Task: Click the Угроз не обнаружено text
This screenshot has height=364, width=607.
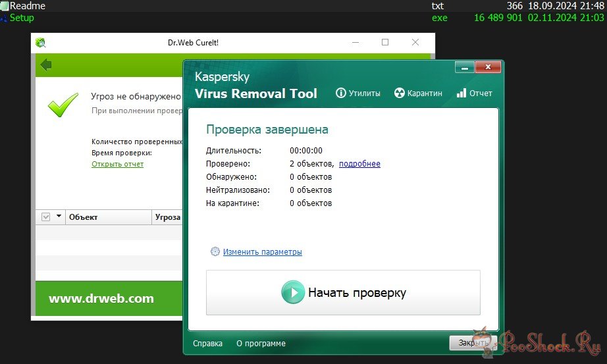Action: click(136, 96)
